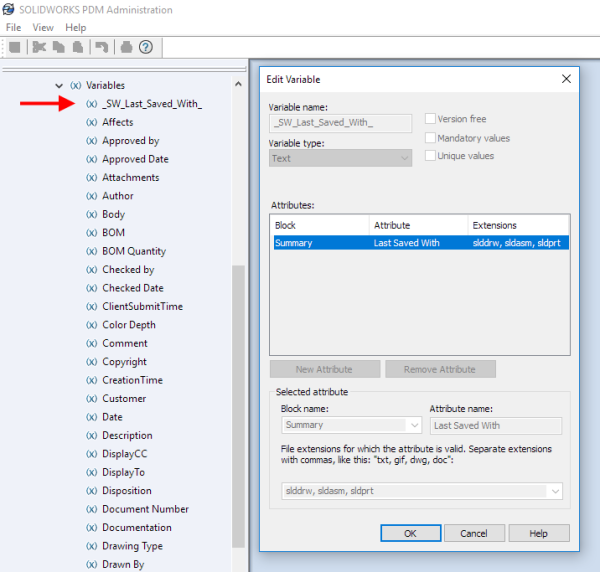Click the (x) icon beside BOM Quantity

(91, 251)
